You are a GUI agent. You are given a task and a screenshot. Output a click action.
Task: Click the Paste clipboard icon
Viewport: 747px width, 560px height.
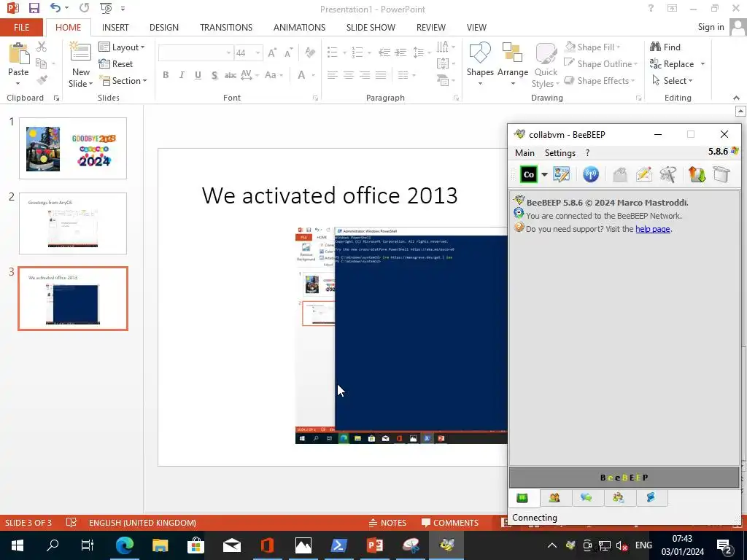pos(18,54)
